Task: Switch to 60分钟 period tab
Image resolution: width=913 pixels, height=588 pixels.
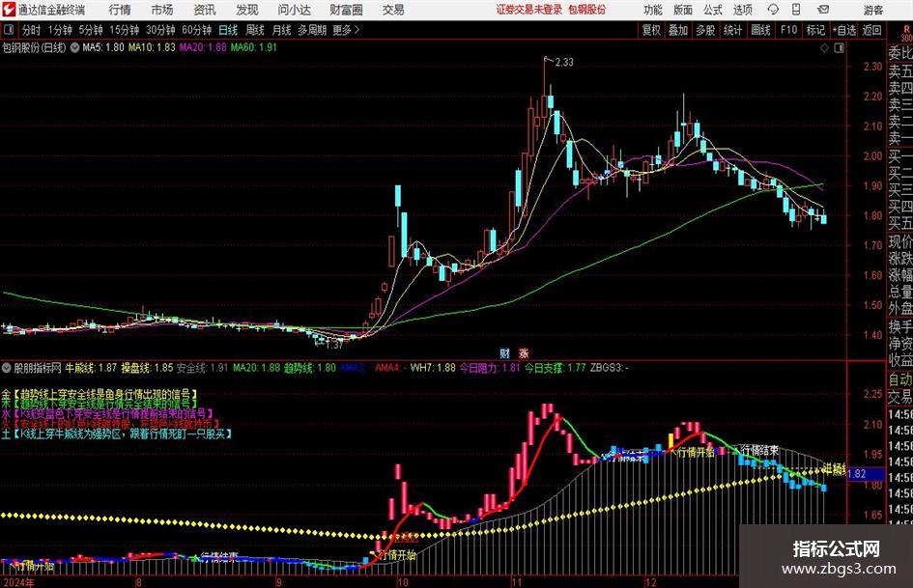Action: click(x=197, y=30)
